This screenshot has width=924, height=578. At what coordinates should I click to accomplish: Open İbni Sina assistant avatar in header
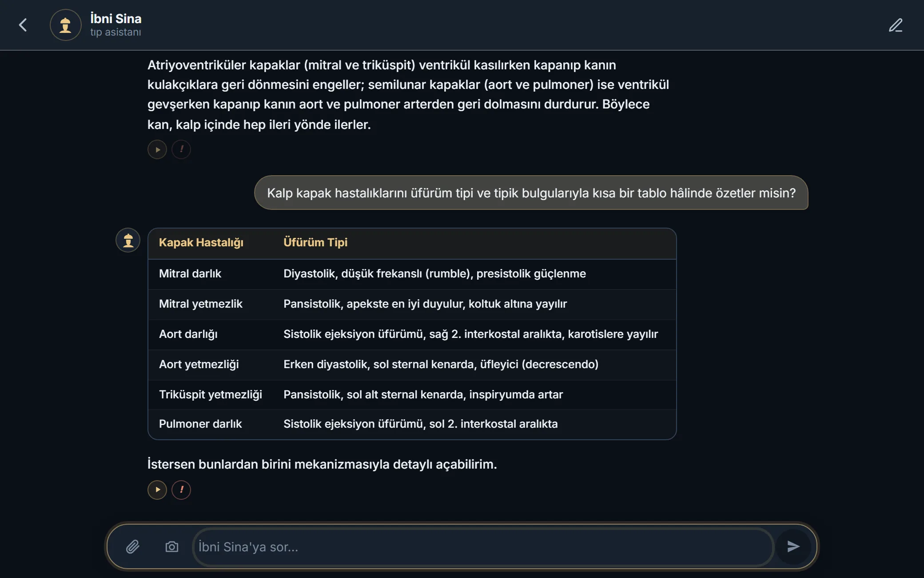(x=66, y=25)
